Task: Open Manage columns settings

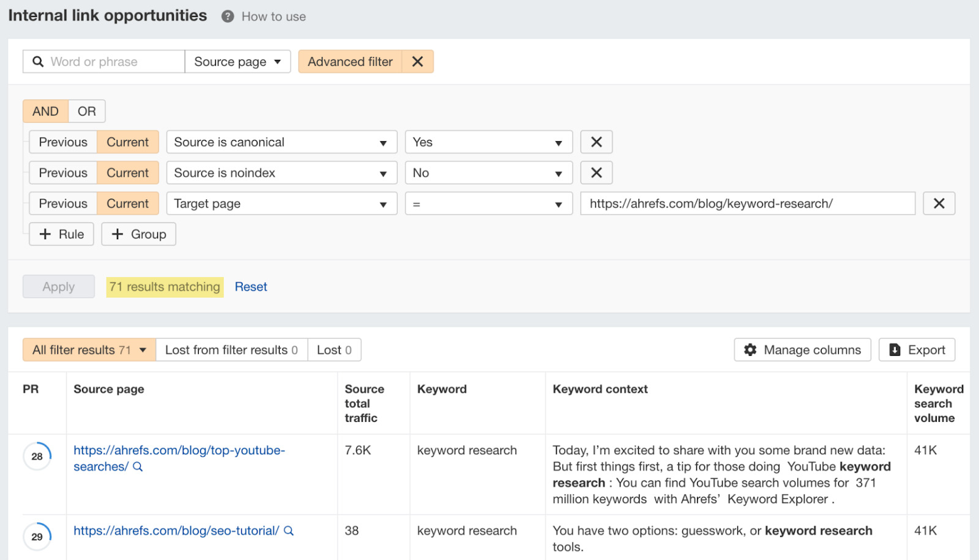Action: [802, 350]
